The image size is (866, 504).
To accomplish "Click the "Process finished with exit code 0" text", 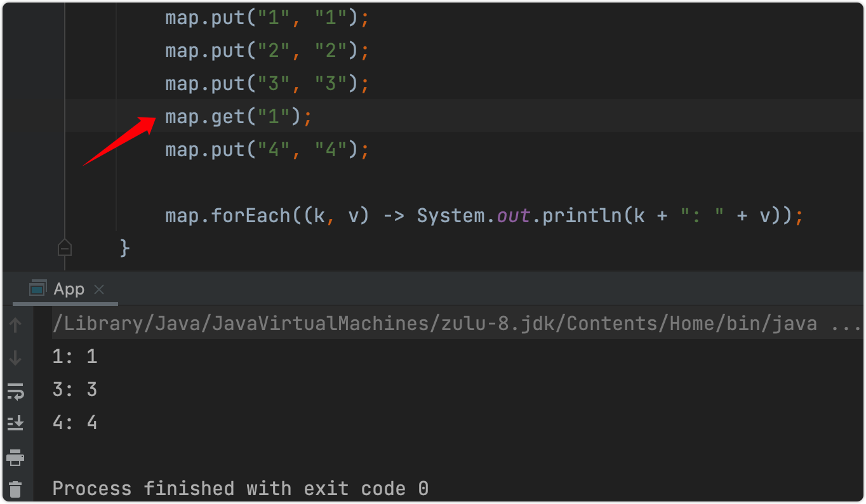I will (240, 488).
